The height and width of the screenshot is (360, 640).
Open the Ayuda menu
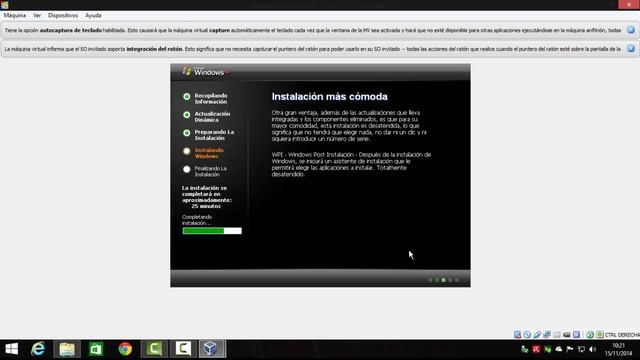(93, 16)
